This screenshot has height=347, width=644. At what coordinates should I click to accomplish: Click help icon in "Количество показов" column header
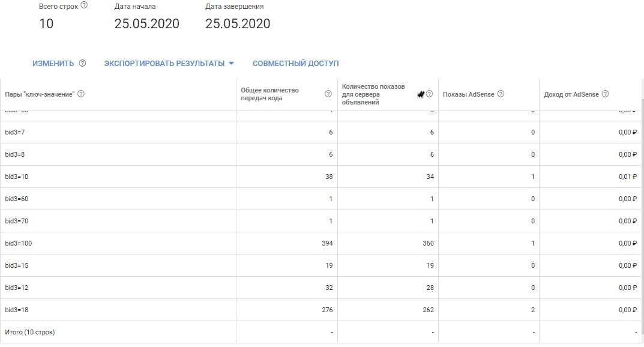[429, 94]
